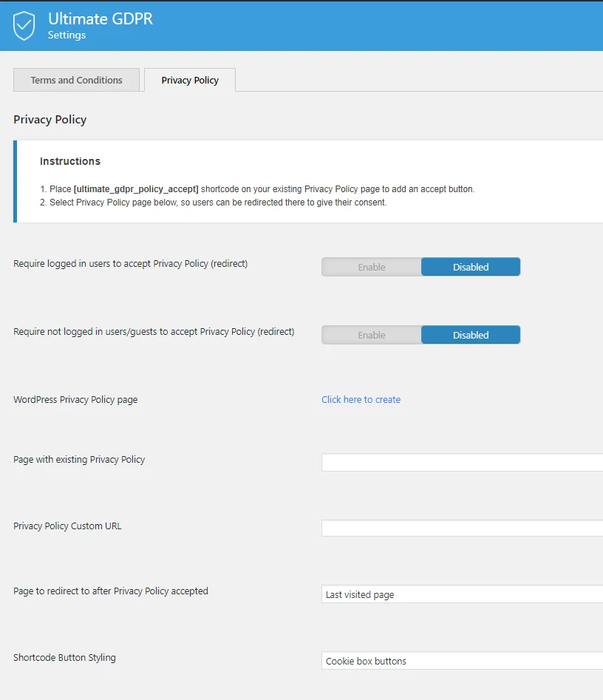This screenshot has height=700, width=603.
Task: Expand the Page with existing Privacy Policy selector
Action: point(458,462)
